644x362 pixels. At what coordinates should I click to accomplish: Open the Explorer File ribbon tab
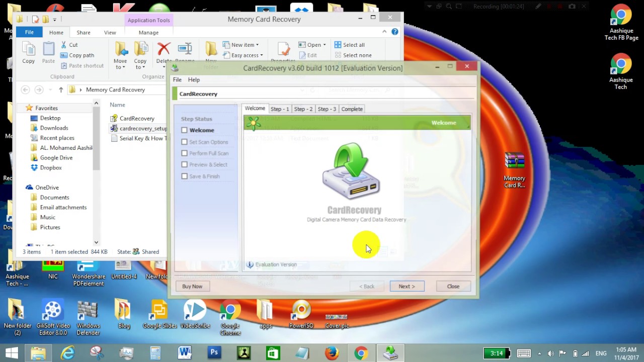(29, 32)
